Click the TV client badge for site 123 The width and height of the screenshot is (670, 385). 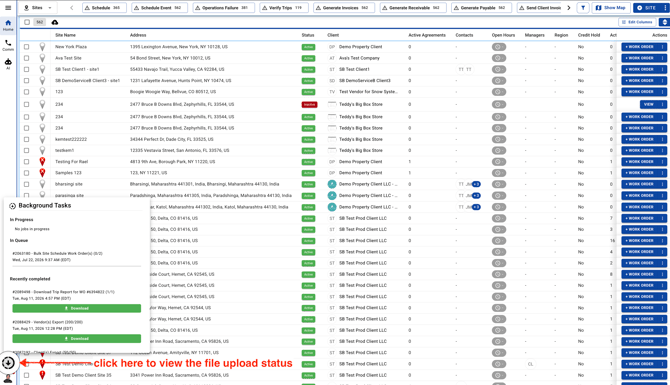332,92
